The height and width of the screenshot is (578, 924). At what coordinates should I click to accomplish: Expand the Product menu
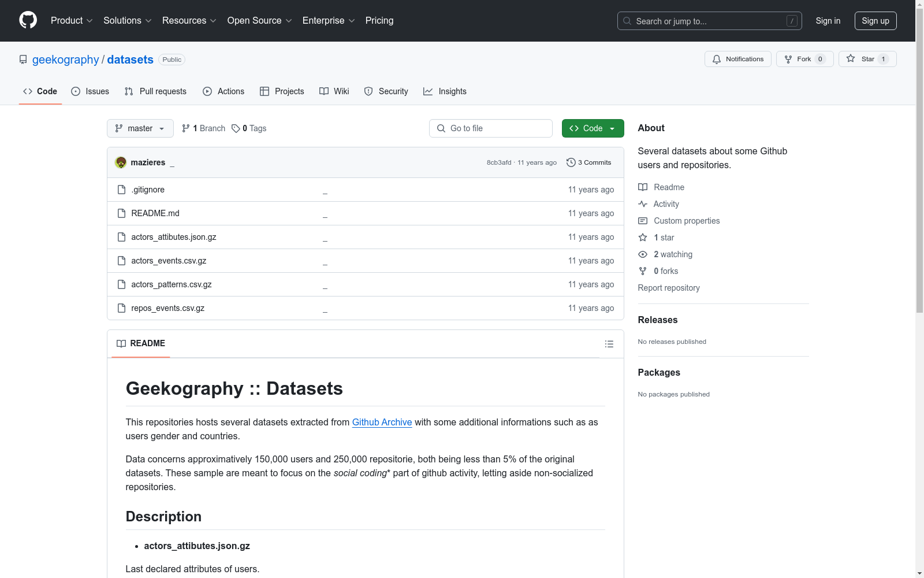(72, 20)
